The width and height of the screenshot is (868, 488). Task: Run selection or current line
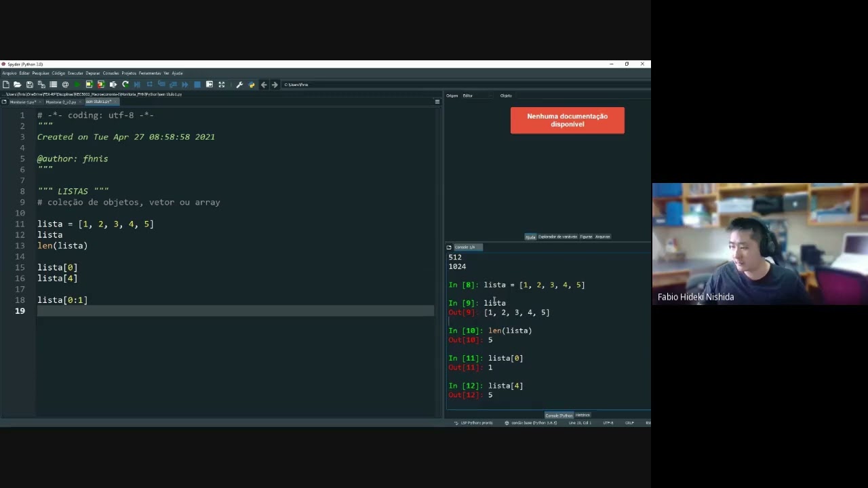point(113,85)
